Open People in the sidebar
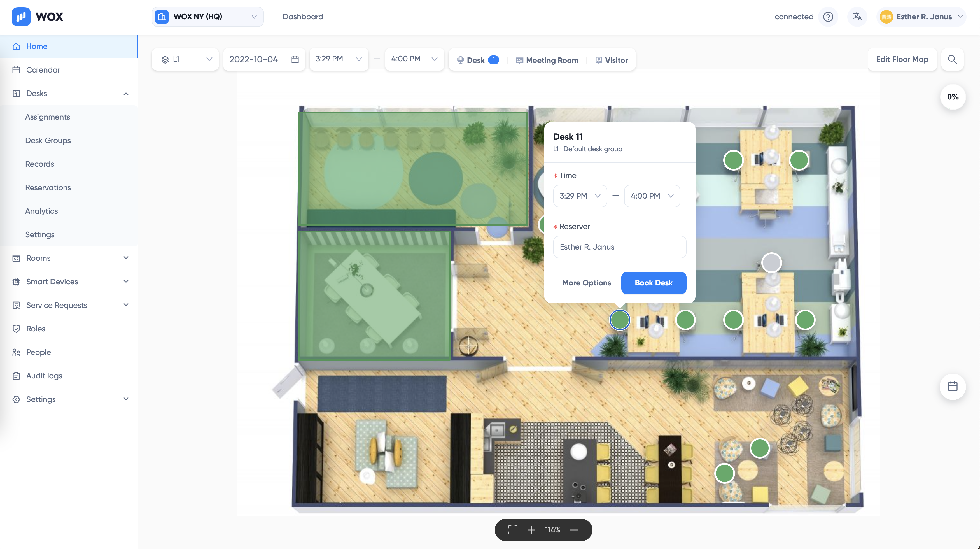The image size is (980, 549). [69, 352]
